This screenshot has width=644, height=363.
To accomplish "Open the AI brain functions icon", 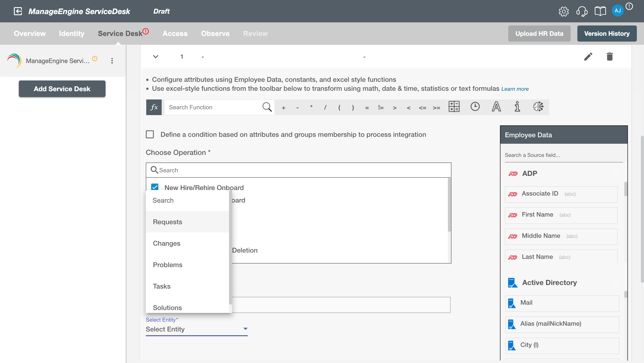I will click(538, 107).
